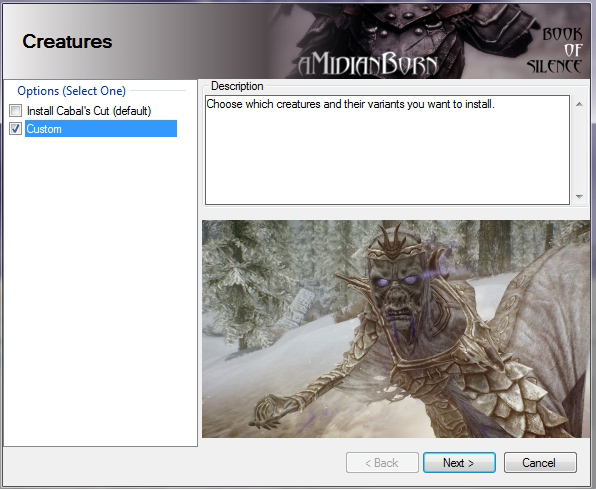Click empty area of the options list

[100, 289]
